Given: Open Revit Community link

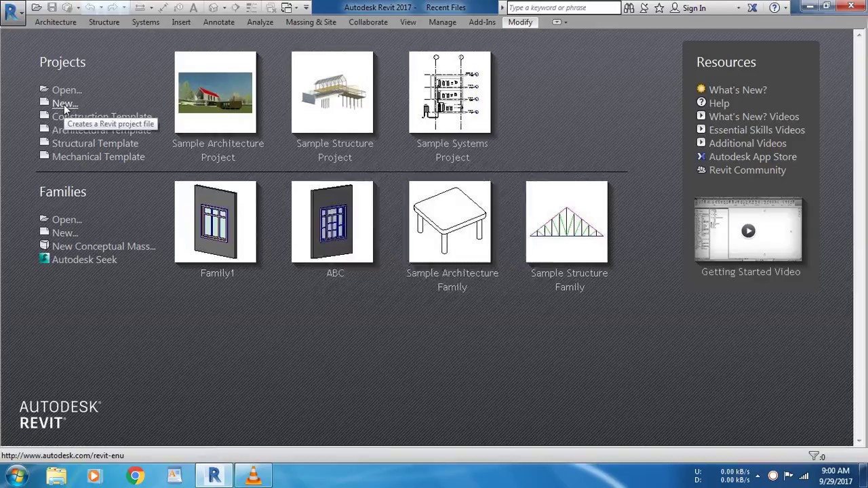Looking at the screenshot, I should pos(747,170).
